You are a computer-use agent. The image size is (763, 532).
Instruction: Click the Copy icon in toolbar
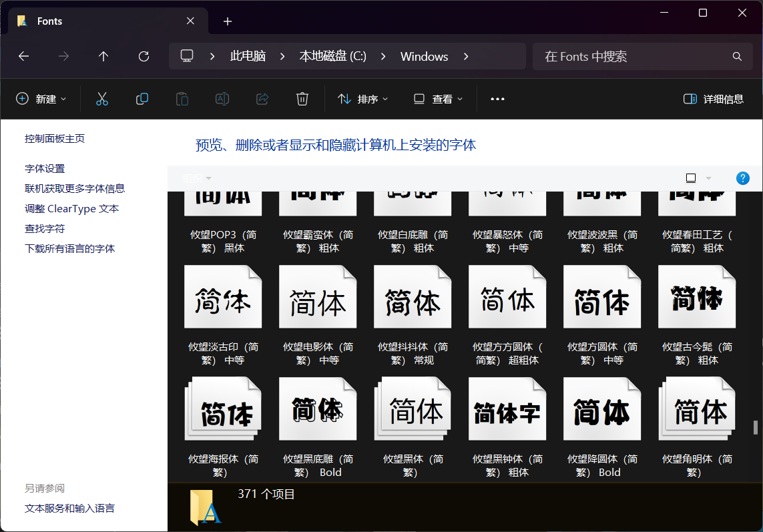pyautogui.click(x=142, y=99)
